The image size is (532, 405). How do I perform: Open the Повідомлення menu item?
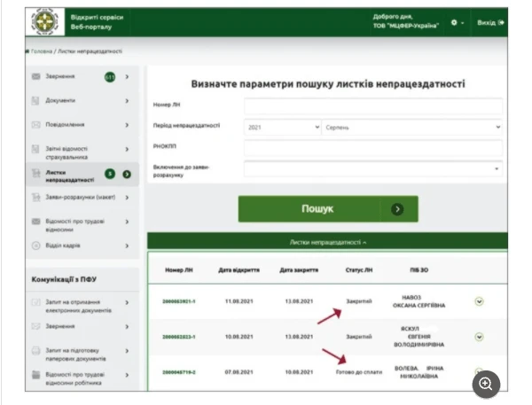(82, 125)
